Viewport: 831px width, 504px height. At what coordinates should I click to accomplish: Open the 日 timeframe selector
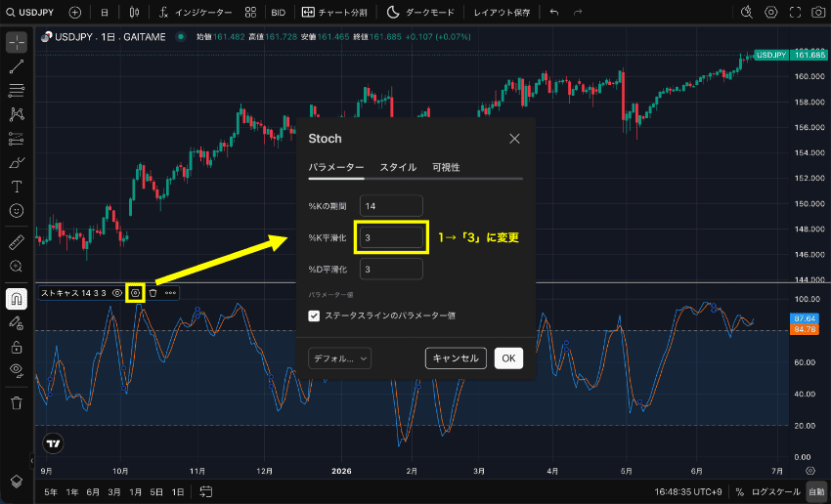coord(105,12)
